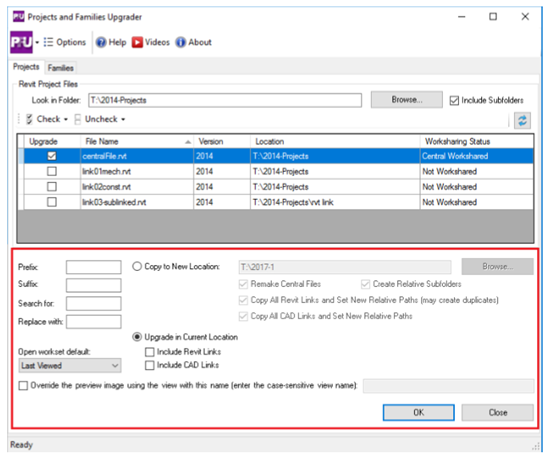The width and height of the screenshot is (550, 457).
Task: Confirm with the OK button
Action: coord(418,412)
